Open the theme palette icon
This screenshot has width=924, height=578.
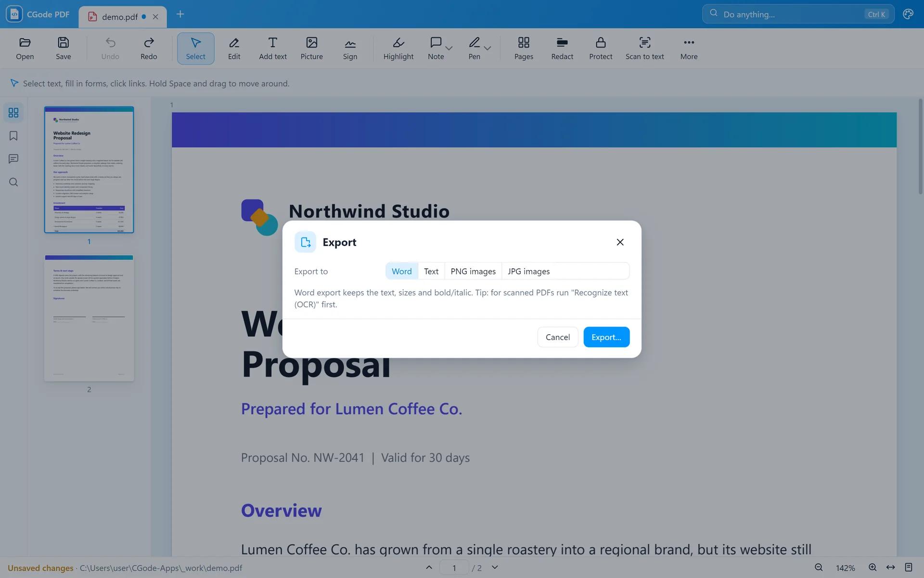click(908, 14)
